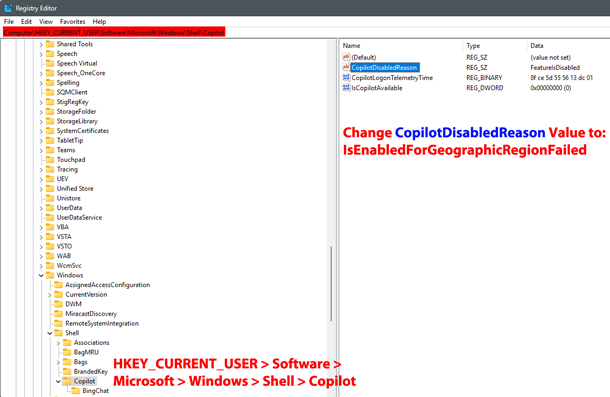This screenshot has width=610, height=397.
Task: Select the Copilot key in tree
Action: [x=84, y=381]
